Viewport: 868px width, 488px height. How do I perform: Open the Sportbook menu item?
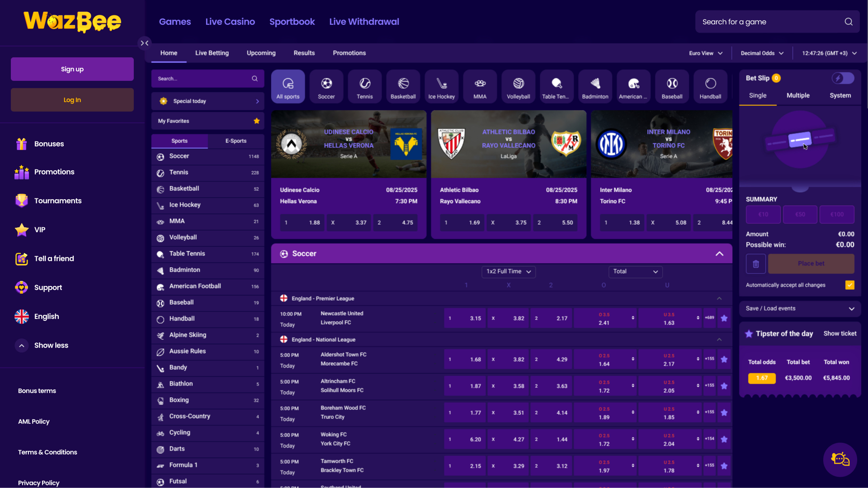click(292, 21)
